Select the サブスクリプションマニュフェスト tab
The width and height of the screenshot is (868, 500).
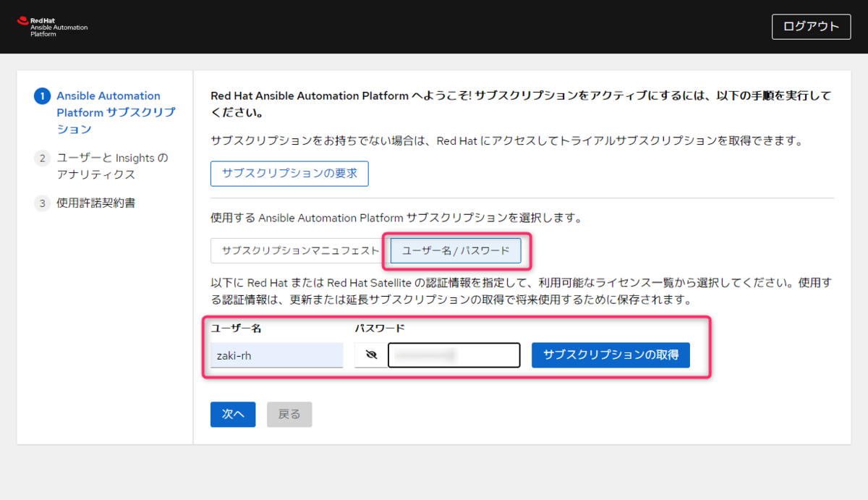click(300, 250)
